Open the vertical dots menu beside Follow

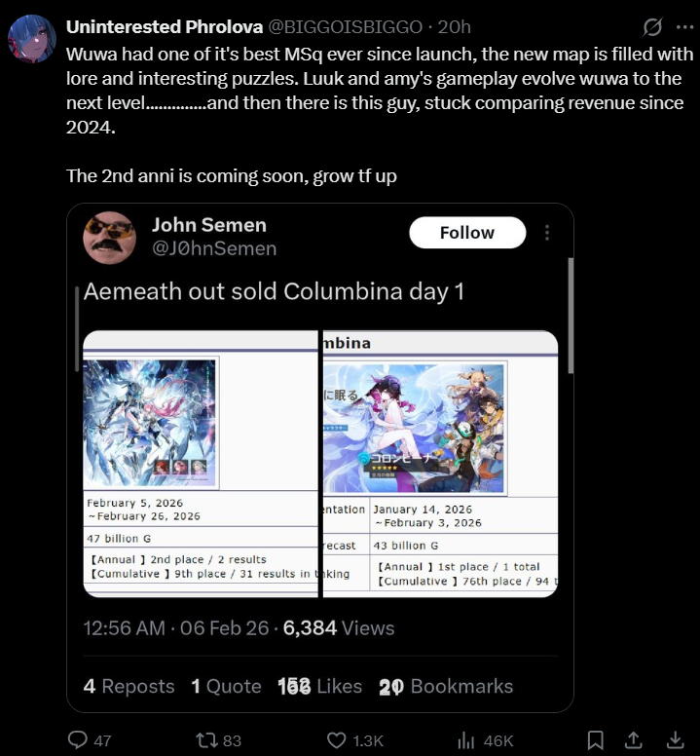(547, 233)
